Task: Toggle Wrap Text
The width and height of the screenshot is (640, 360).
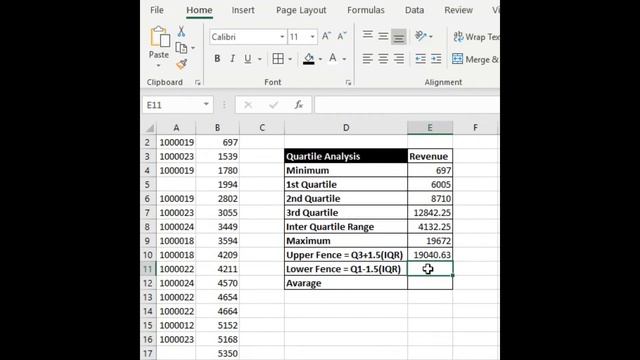Action: pos(476,37)
